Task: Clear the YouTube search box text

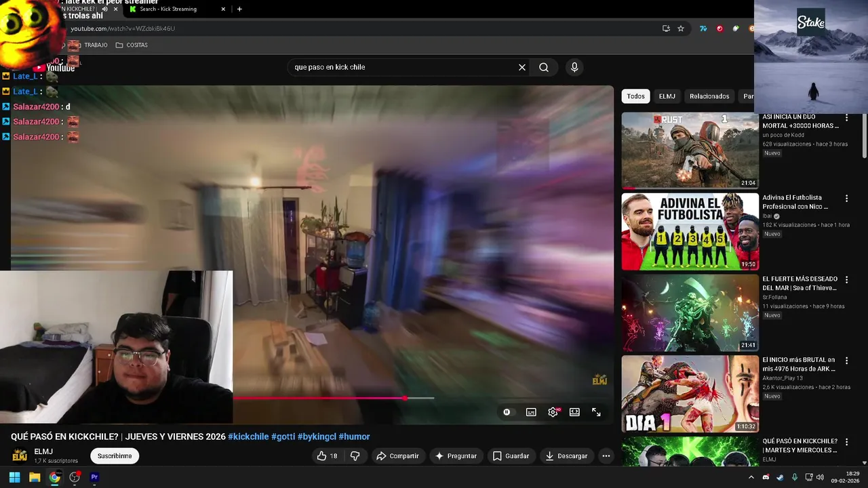Action: (x=522, y=67)
